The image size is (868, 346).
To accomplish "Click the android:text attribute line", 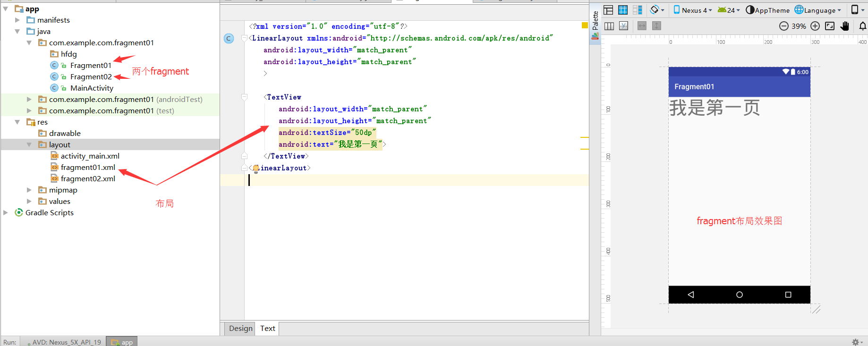I will [332, 144].
